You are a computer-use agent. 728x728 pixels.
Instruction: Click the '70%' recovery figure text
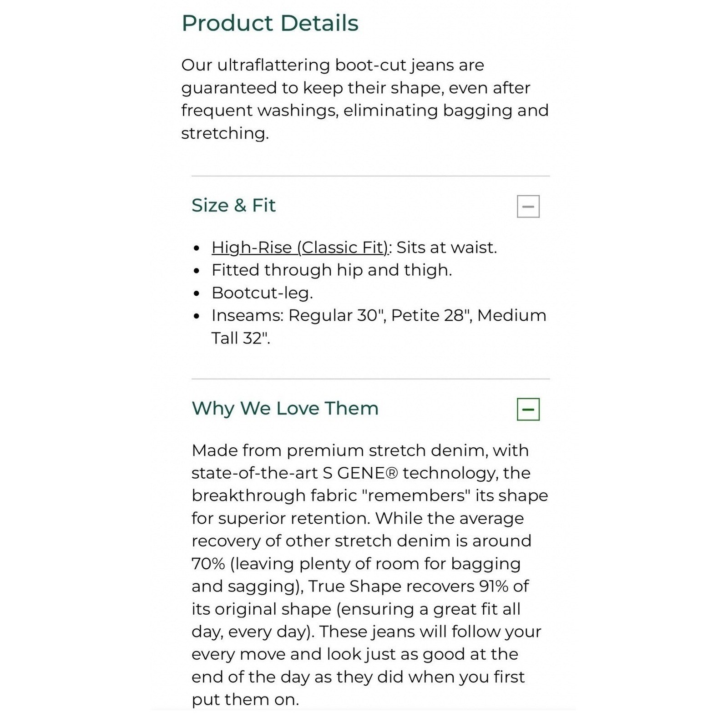pyautogui.click(x=208, y=563)
